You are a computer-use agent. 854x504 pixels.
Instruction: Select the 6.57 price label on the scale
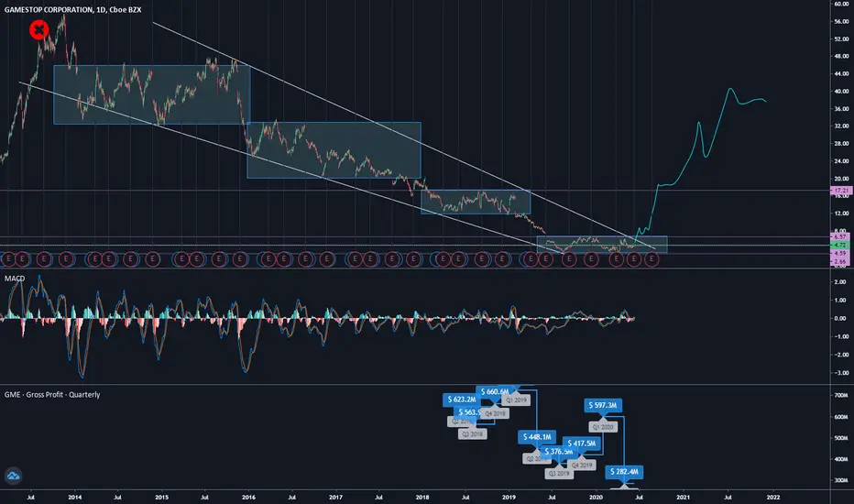841,237
